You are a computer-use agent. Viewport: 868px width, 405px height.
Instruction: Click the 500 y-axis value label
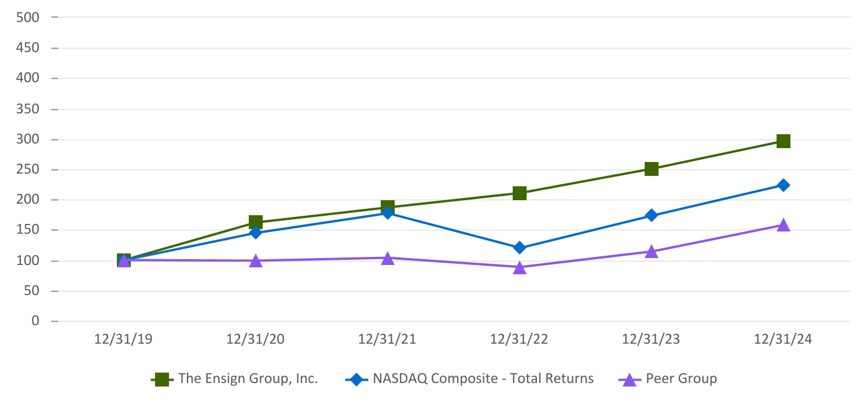[x=28, y=17]
